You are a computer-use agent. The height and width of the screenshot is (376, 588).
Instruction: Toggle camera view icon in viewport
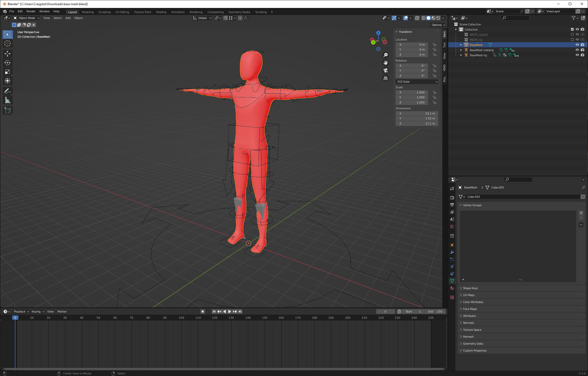pos(386,70)
